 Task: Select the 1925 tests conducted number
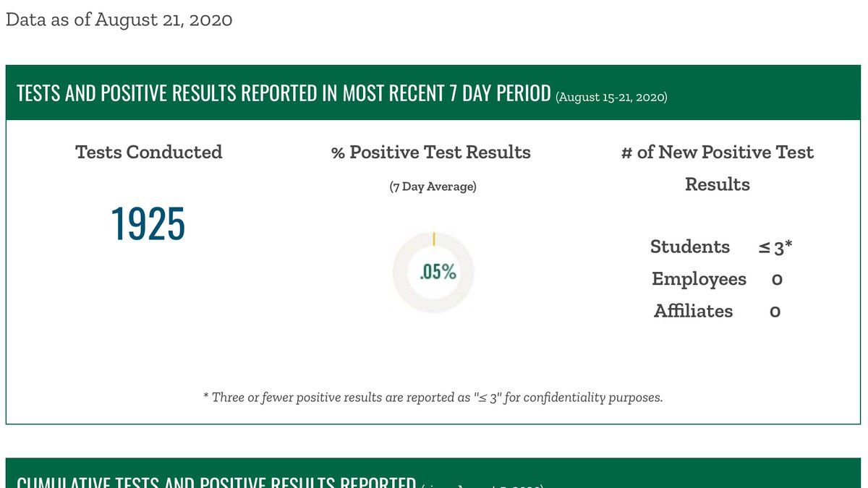(x=148, y=224)
